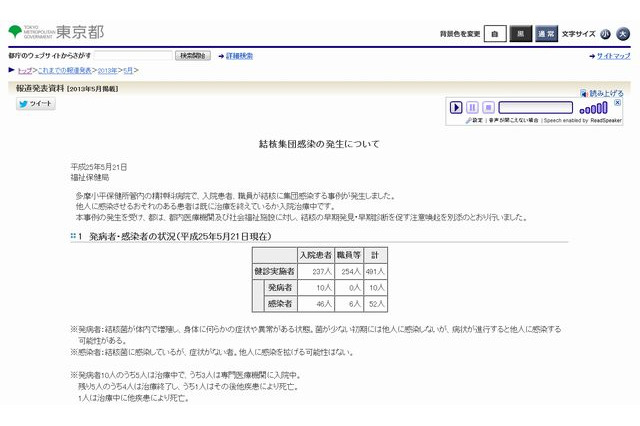Open the 5月 breadcrumb link
Screen dimensions: 640x426
click(x=128, y=71)
